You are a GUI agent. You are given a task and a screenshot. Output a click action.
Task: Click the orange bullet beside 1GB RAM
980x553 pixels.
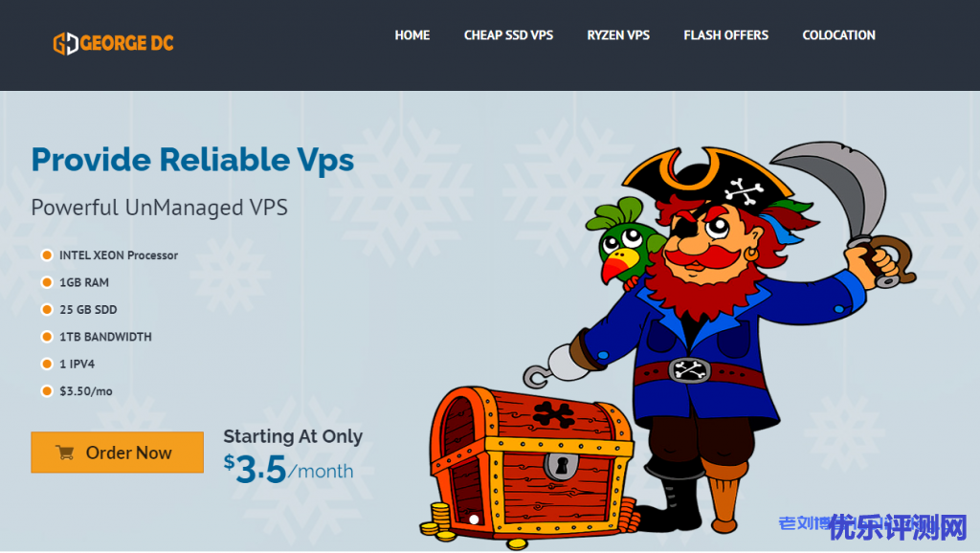click(47, 282)
